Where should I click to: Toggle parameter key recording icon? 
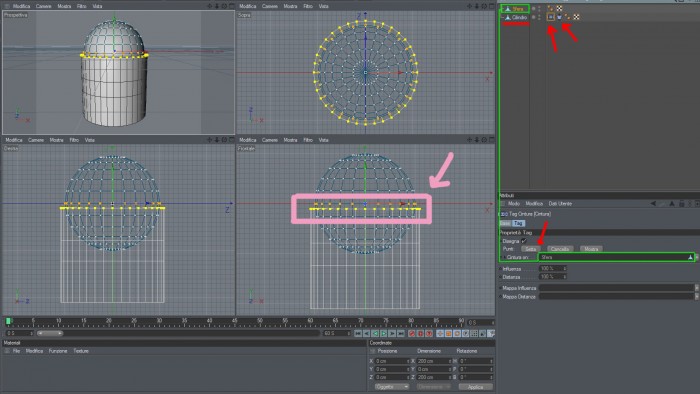point(465,333)
